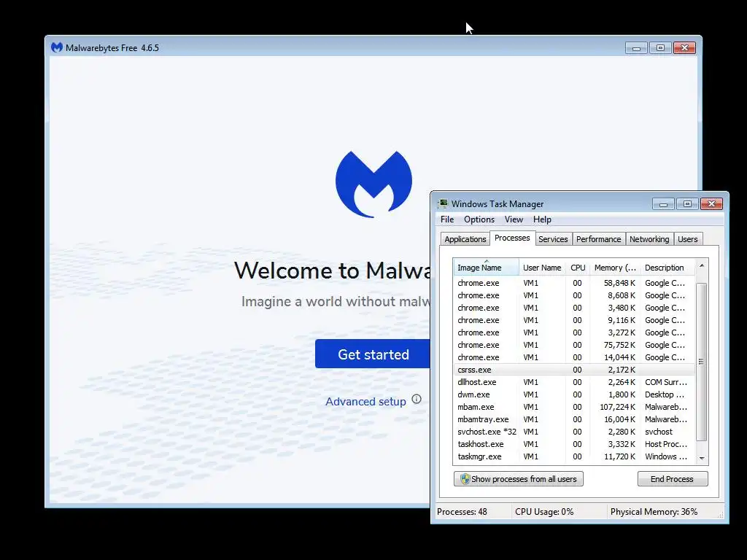747x560 pixels.
Task: Select the svchost.exe *32 process row
Action: click(x=573, y=432)
